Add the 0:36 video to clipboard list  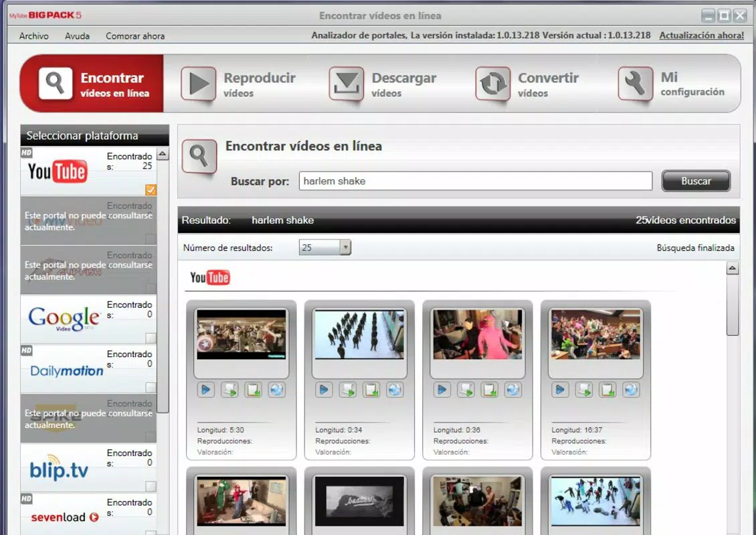(489, 389)
